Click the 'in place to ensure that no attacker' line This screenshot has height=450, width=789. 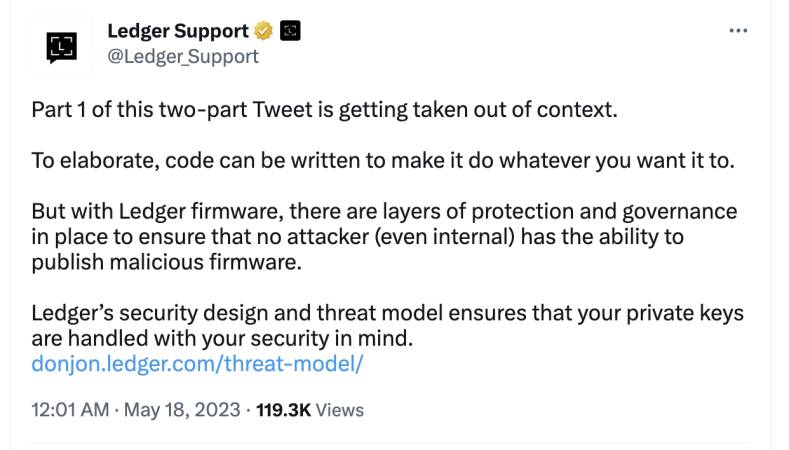[357, 237]
